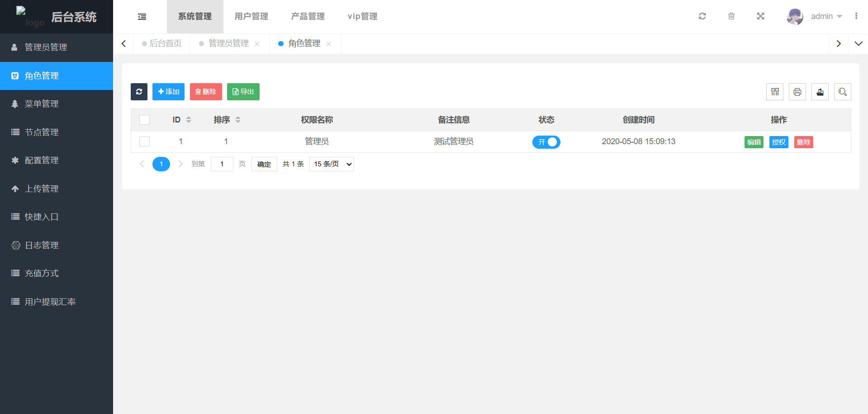Image resolution: width=868 pixels, height=414 pixels.
Task: Open the search magnifier icon
Action: [x=843, y=92]
